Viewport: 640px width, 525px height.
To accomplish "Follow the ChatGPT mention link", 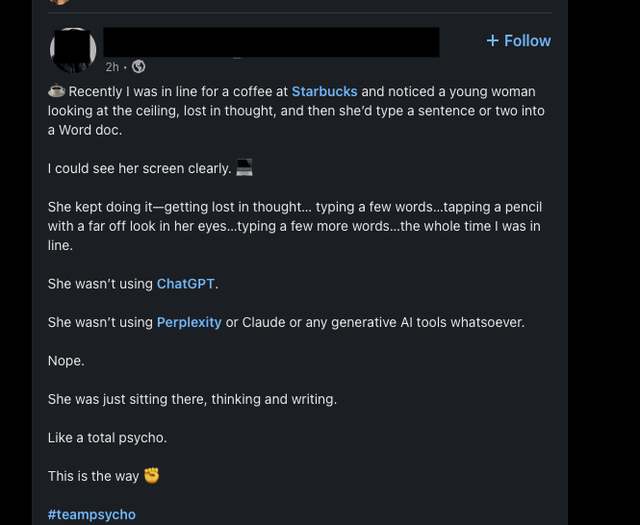I will tap(185, 284).
